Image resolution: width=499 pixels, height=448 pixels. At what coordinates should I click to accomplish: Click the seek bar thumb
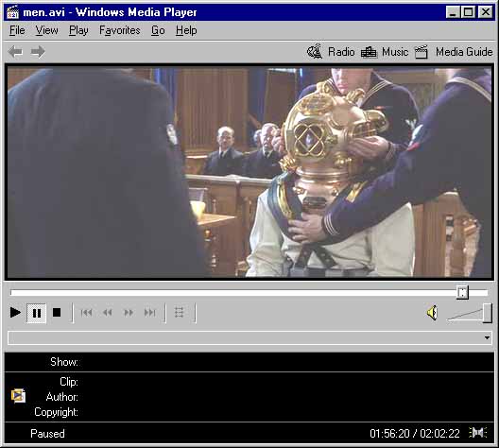(x=462, y=292)
